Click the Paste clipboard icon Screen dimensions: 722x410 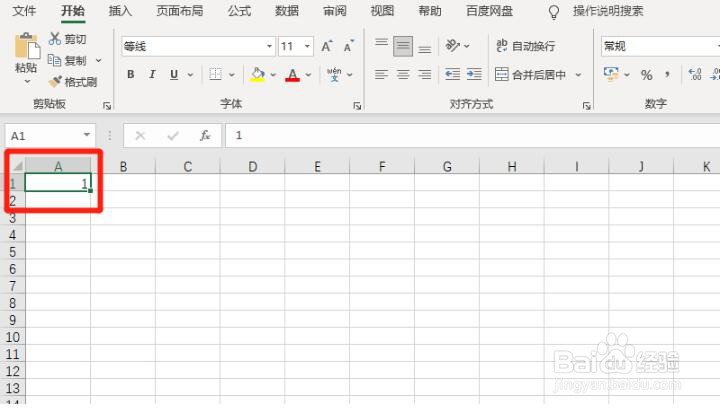pyautogui.click(x=26, y=46)
